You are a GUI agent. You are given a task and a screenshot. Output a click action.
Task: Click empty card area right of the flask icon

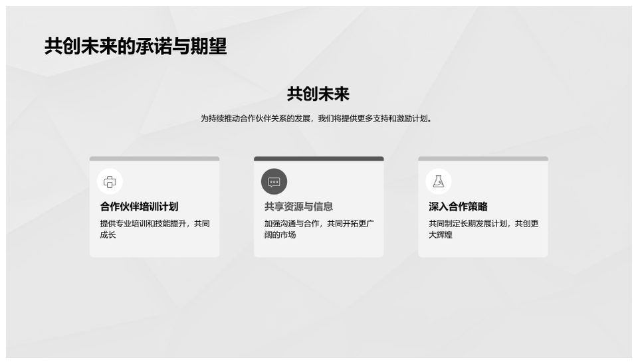click(x=501, y=181)
